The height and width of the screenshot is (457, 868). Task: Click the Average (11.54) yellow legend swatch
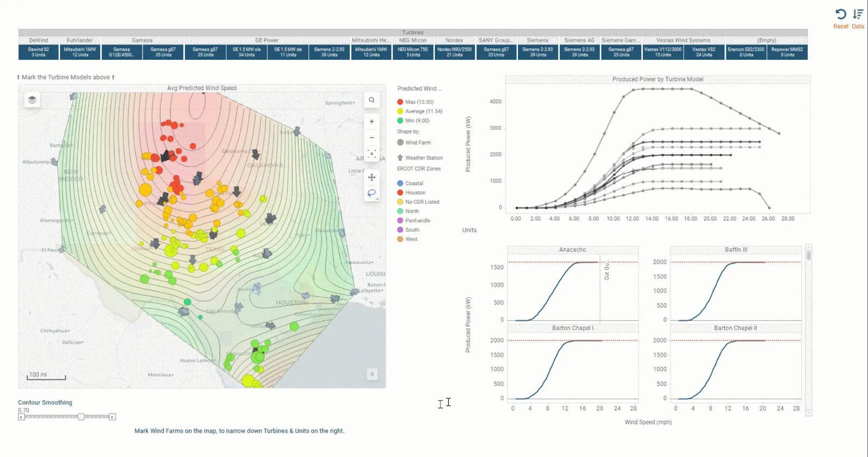tap(400, 111)
